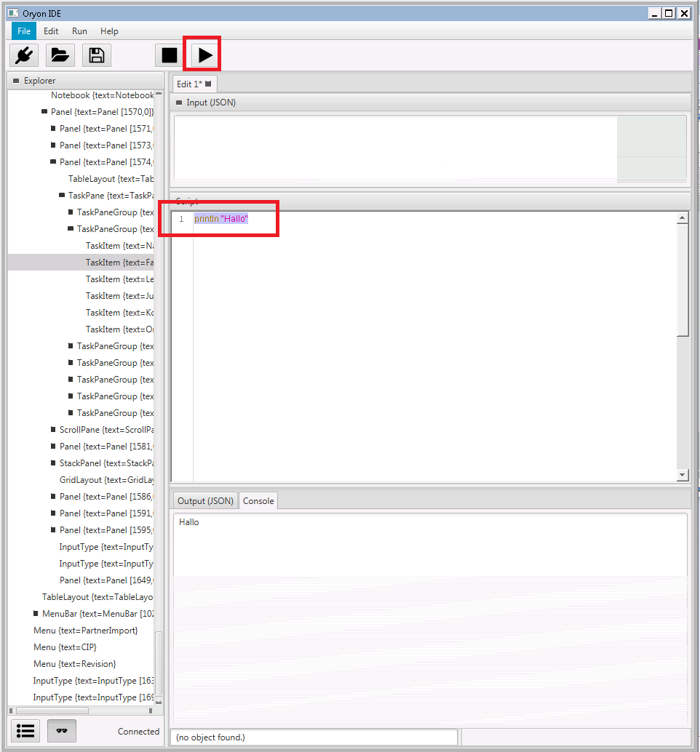The image size is (700, 752).
Task: Open a script with the folder icon
Action: point(60,55)
